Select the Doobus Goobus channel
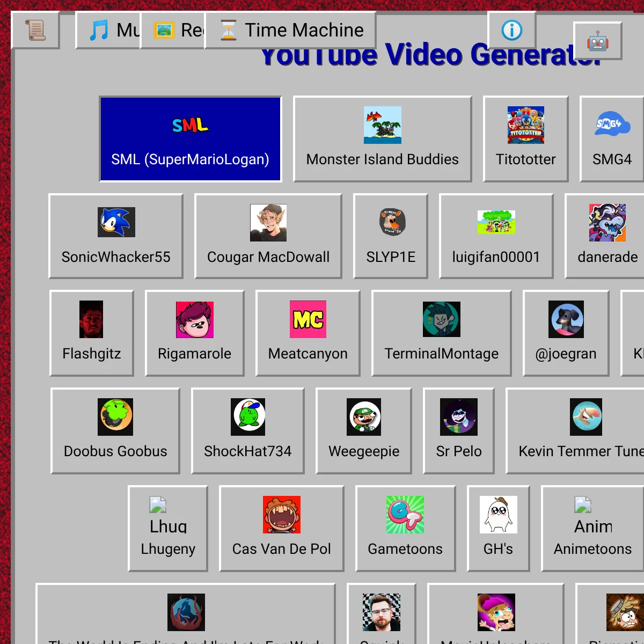The height and width of the screenshot is (644, 644). (115, 431)
